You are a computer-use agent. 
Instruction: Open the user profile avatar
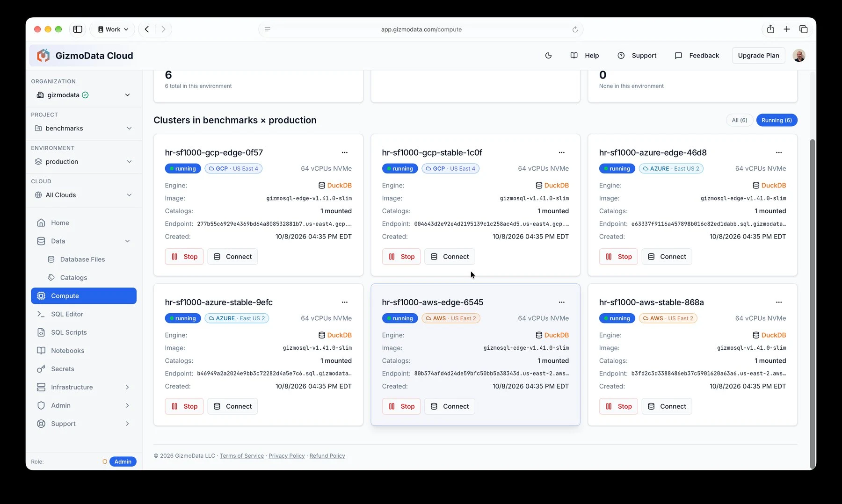[799, 56]
